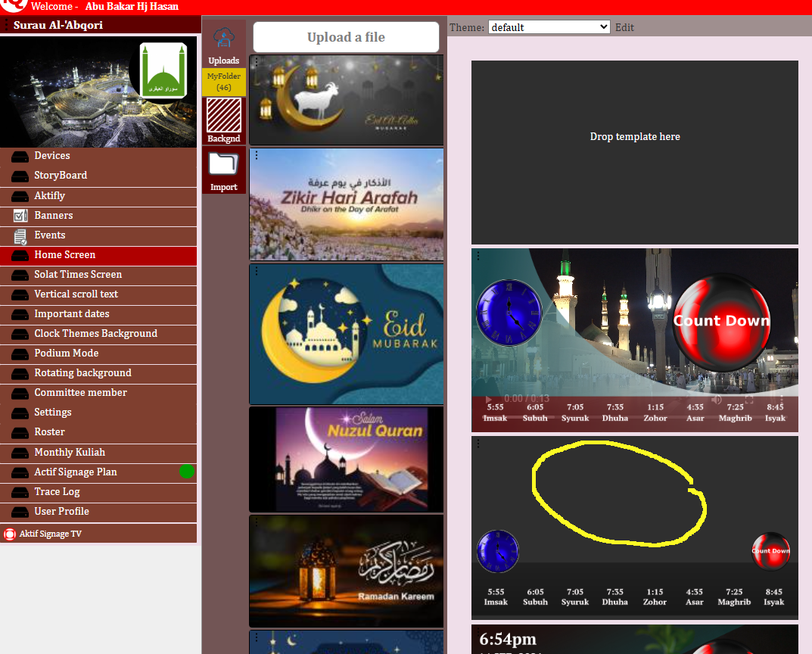Image resolution: width=812 pixels, height=654 pixels.
Task: Open Clock Themes Background
Action: pos(98,334)
